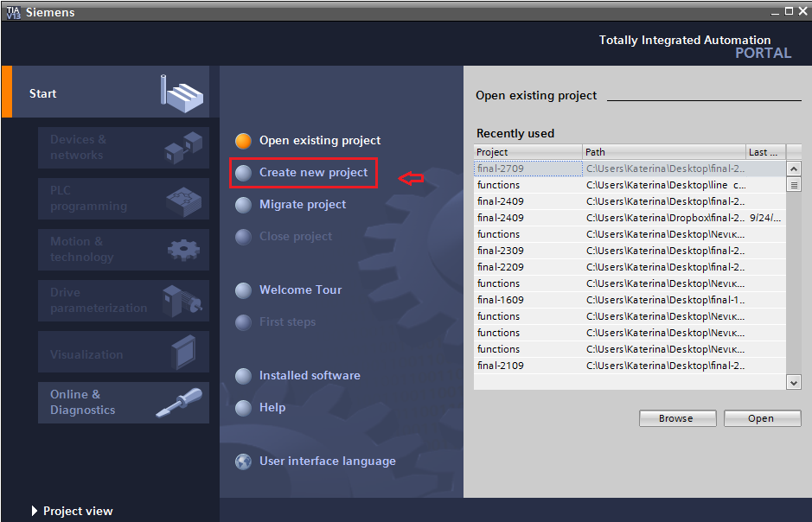
Task: Expand Project view with the triangle arrow
Action: tap(35, 511)
